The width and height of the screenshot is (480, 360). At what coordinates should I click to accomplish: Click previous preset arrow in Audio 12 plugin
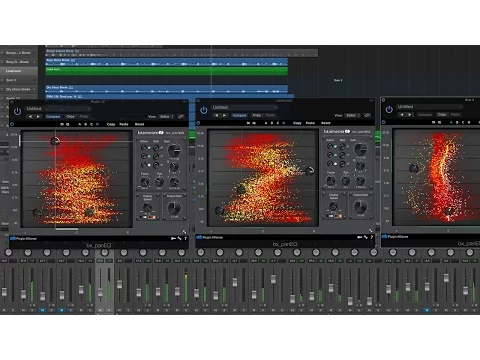click(x=30, y=117)
